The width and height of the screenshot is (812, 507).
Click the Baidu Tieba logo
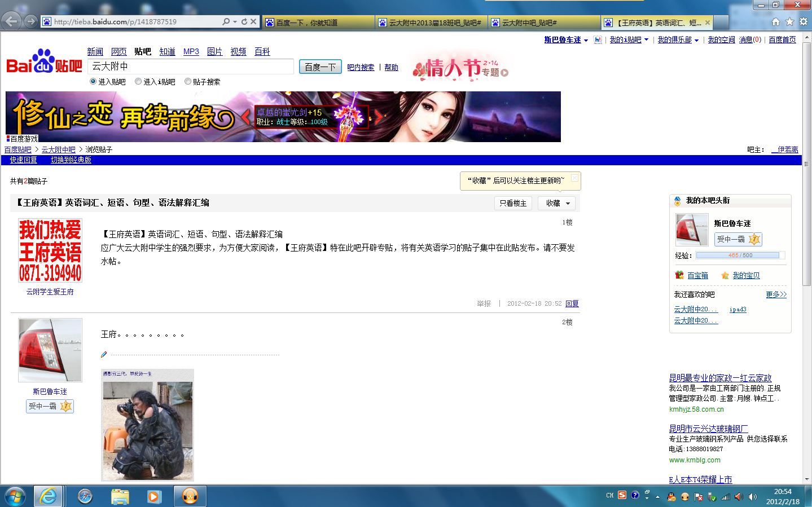44,62
